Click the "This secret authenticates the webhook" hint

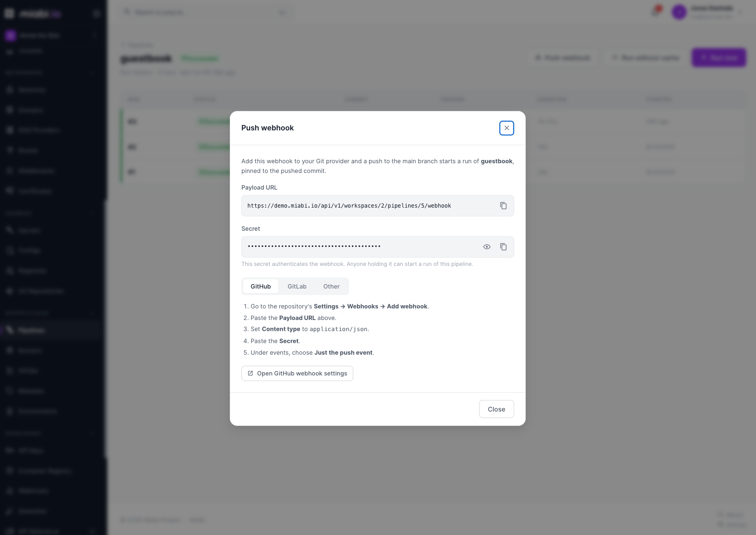357,264
